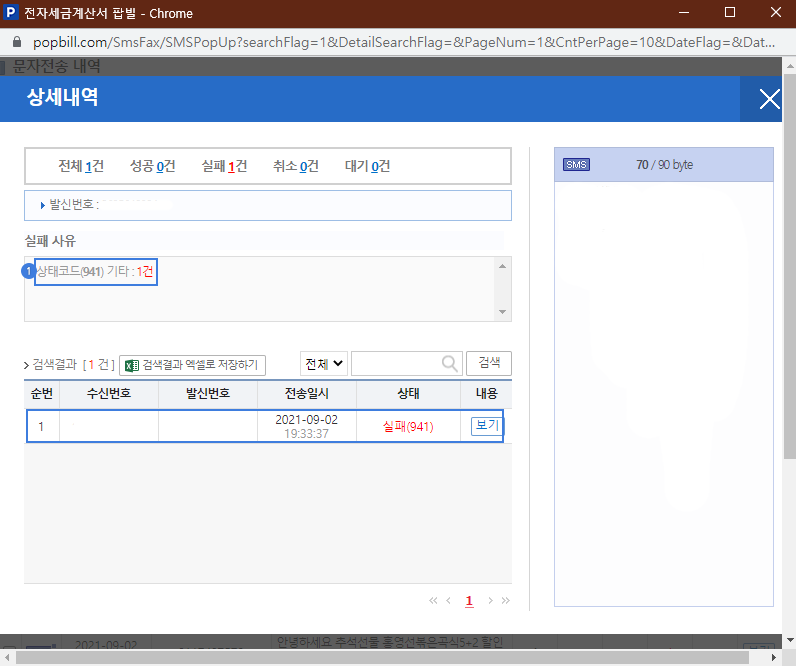Click the previous page arrow
The image size is (796, 666).
click(x=448, y=600)
